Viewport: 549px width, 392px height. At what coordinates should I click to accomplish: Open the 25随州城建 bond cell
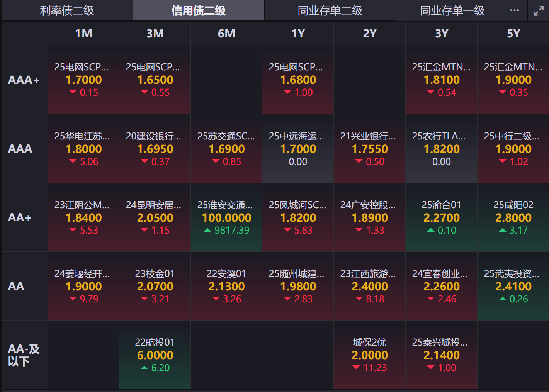click(x=298, y=286)
